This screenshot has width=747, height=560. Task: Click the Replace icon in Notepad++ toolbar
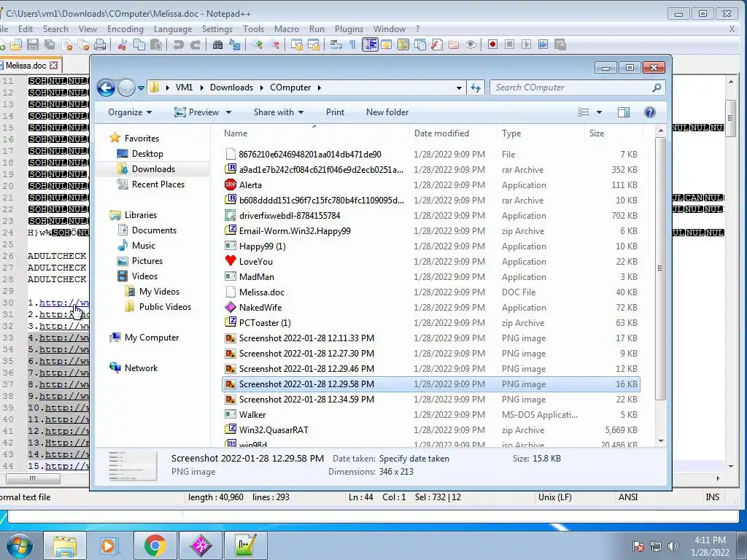(x=235, y=44)
